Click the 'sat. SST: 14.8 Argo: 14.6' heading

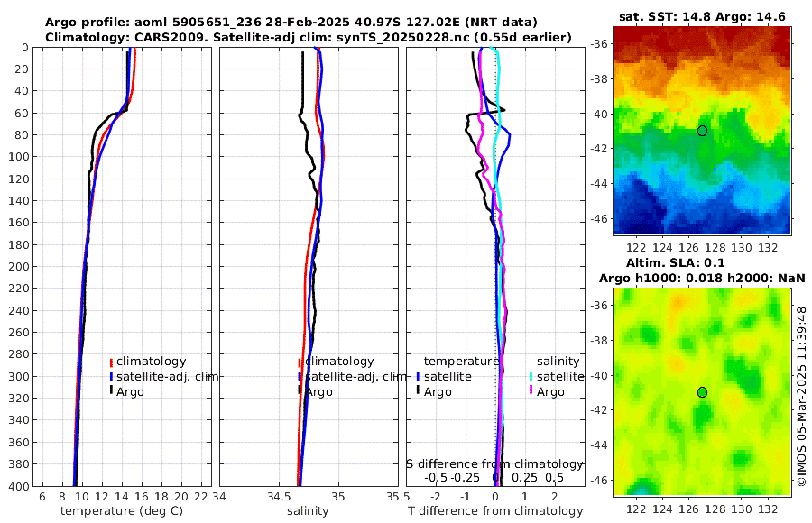coord(702,16)
